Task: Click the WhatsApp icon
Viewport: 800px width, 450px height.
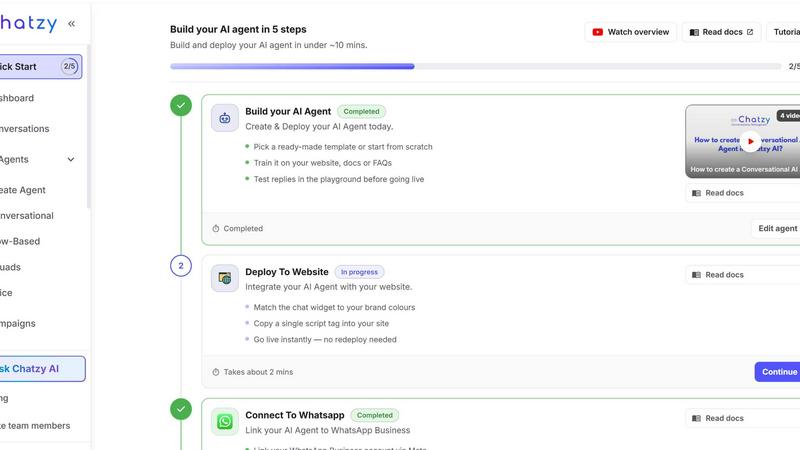Action: tap(225, 421)
